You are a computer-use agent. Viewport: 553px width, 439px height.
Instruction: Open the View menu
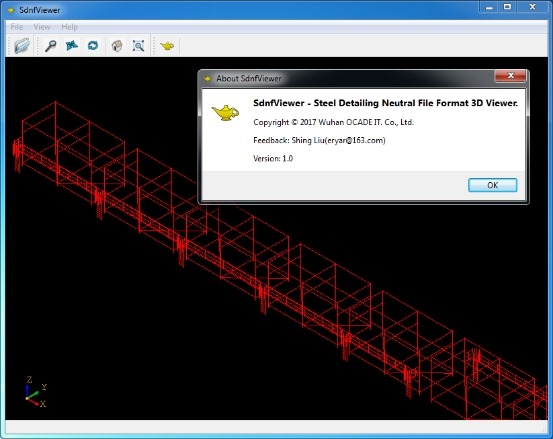[42, 27]
